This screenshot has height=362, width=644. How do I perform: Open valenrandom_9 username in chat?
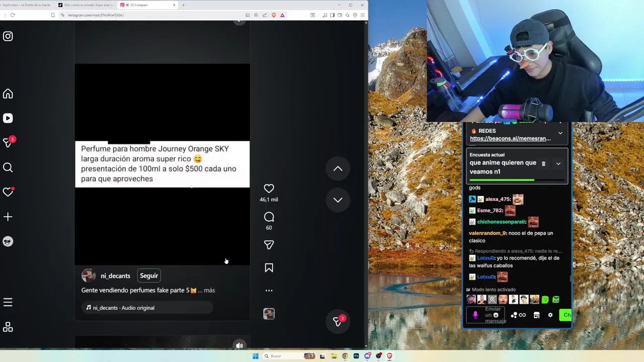488,233
